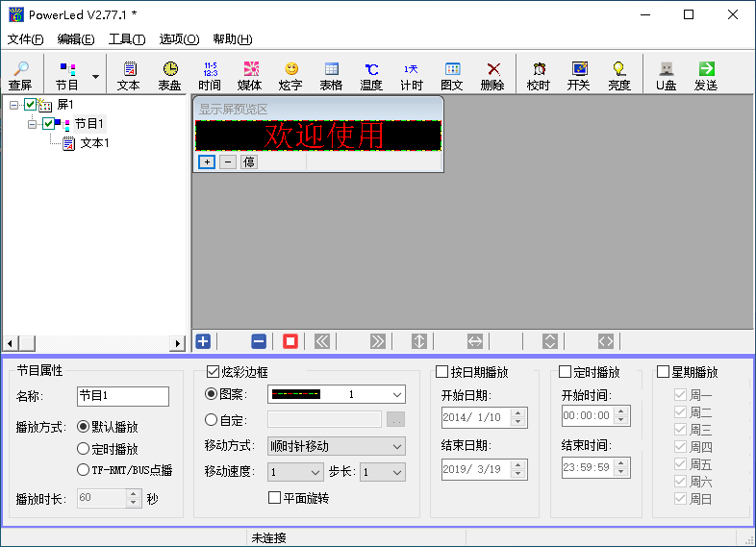Viewport: 756px width, 547px height.
Task: Disable the 炫彩边框 checkbox
Action: click(214, 372)
